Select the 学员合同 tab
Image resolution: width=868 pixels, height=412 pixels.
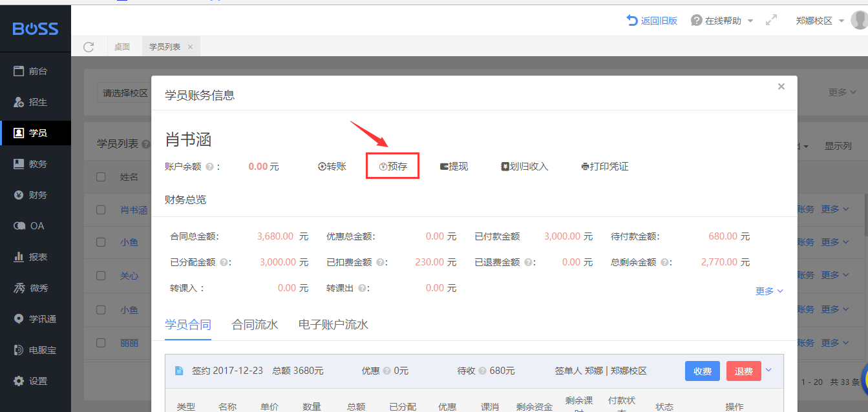pyautogui.click(x=188, y=324)
